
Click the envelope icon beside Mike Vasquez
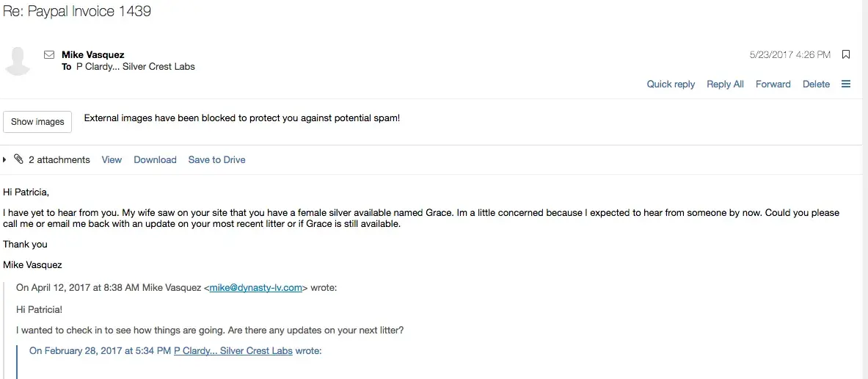(x=49, y=54)
